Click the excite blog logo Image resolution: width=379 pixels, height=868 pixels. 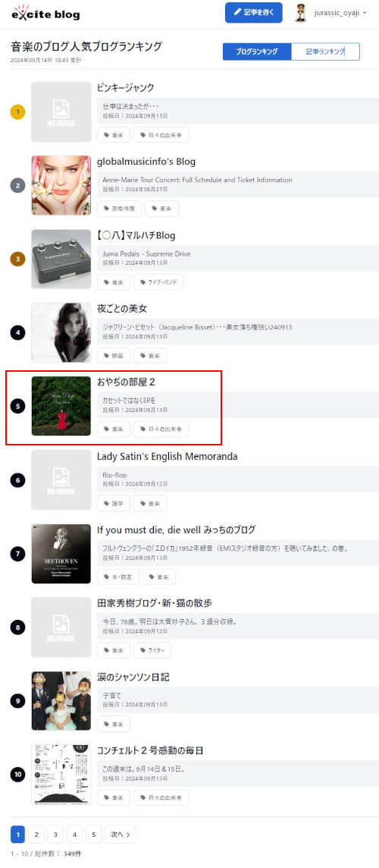click(x=46, y=13)
